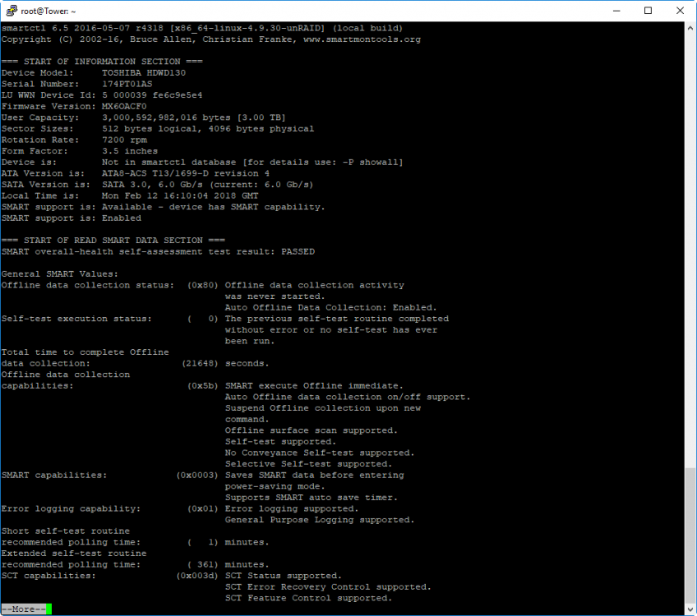This screenshot has width=697, height=616.
Task: Click 'Selective Self-test supported' line
Action: pos(308,464)
